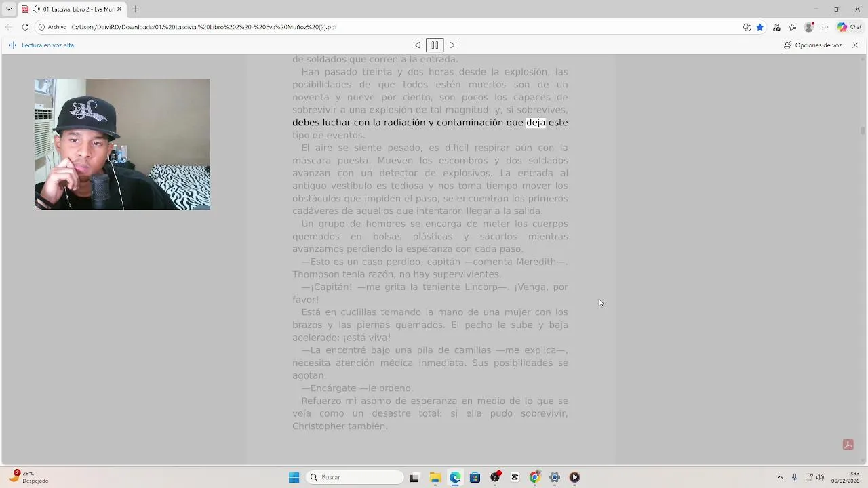Close the read-aloud toolbar

855,45
